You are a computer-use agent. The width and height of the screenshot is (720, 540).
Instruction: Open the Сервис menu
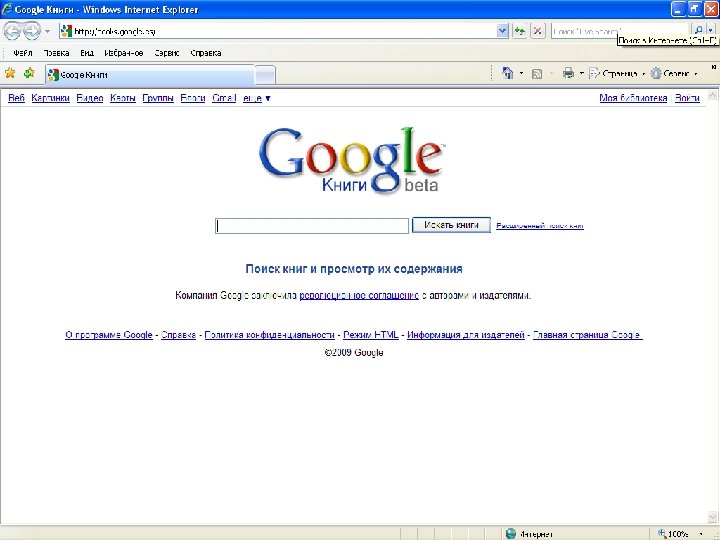[x=167, y=53]
